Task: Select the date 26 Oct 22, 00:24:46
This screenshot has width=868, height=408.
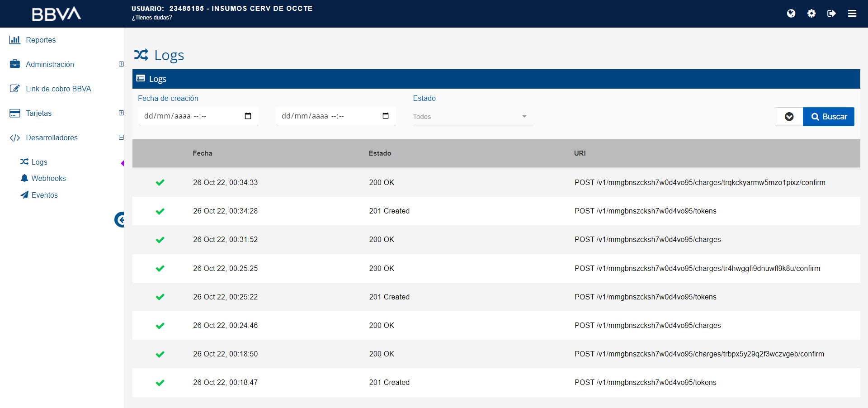Action: [x=225, y=325]
